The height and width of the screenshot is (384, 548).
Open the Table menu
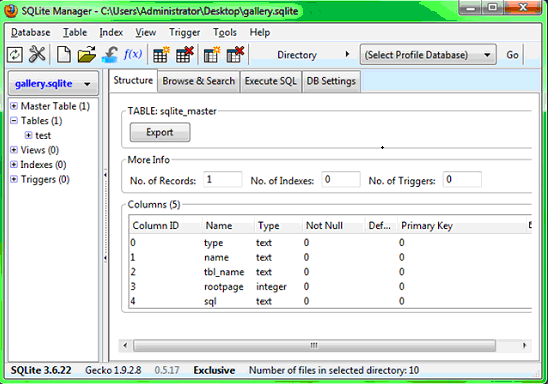(x=75, y=32)
